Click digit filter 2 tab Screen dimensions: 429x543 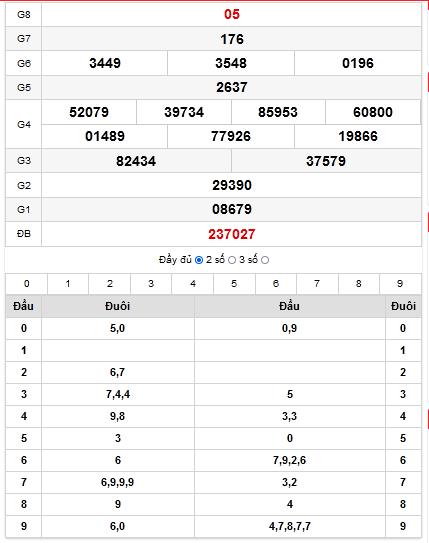click(109, 284)
